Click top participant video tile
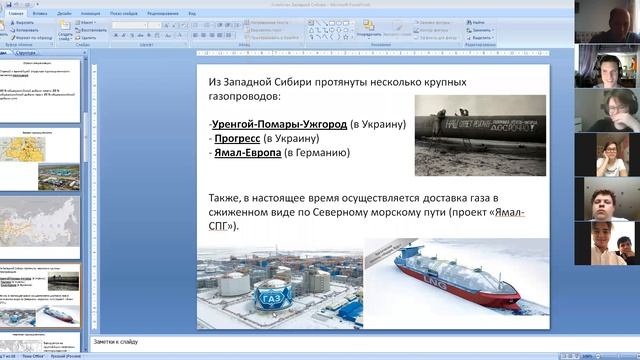The height and width of the screenshot is (360, 640). click(x=607, y=22)
